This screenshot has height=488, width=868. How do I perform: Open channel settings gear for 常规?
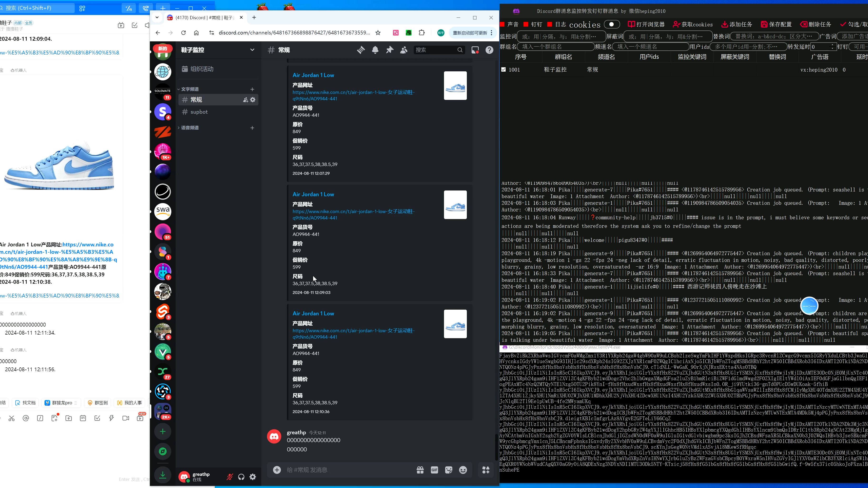pyautogui.click(x=253, y=100)
